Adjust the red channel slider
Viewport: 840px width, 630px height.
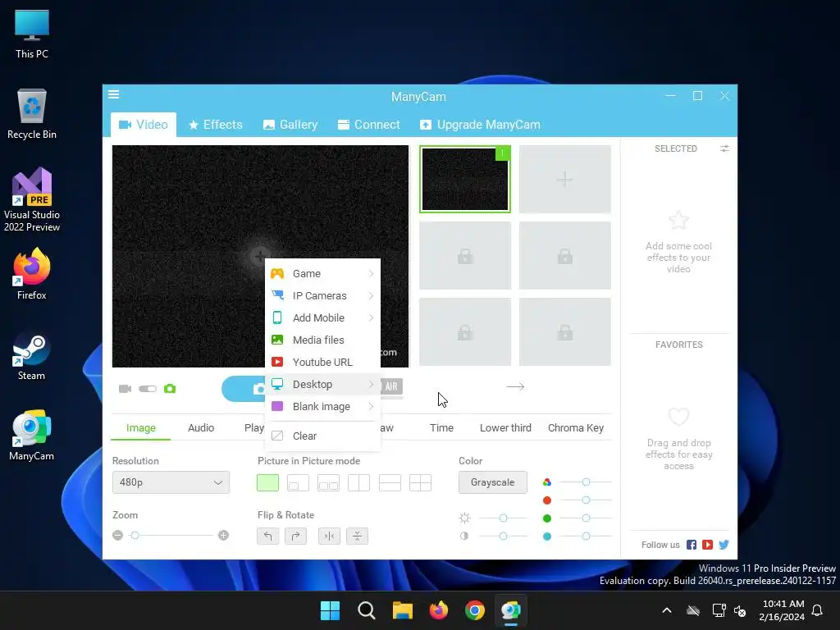586,500
